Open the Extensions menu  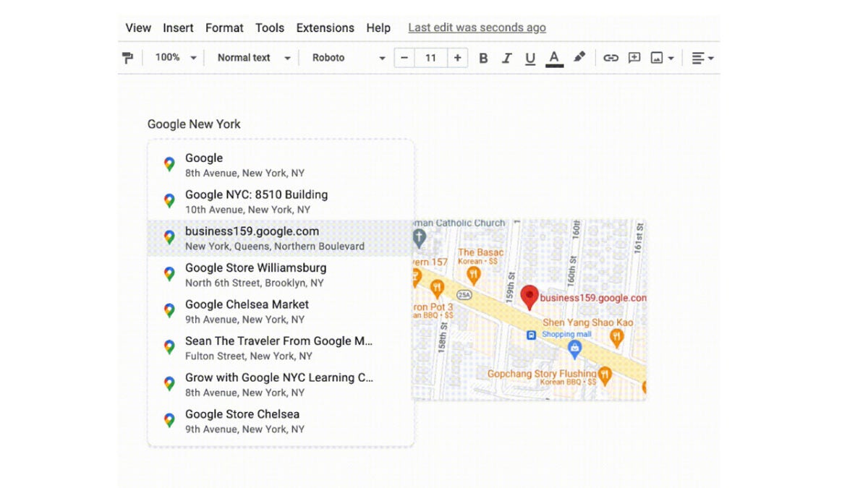tap(325, 27)
